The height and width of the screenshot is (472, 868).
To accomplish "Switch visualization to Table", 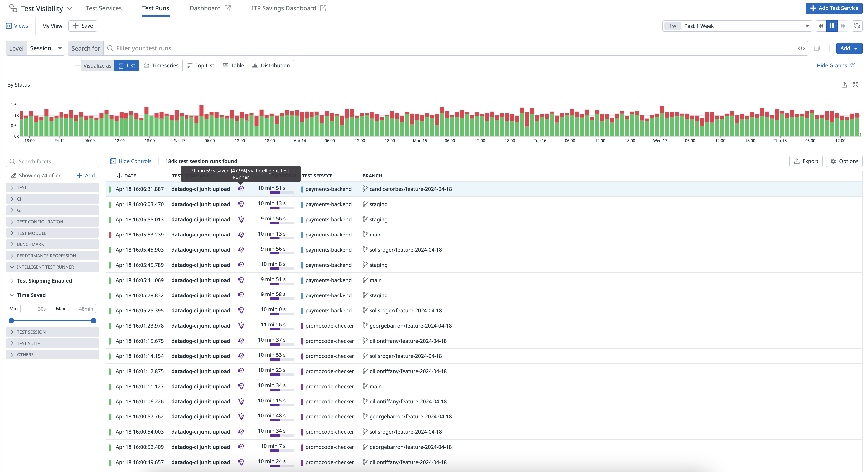I will (x=233, y=66).
